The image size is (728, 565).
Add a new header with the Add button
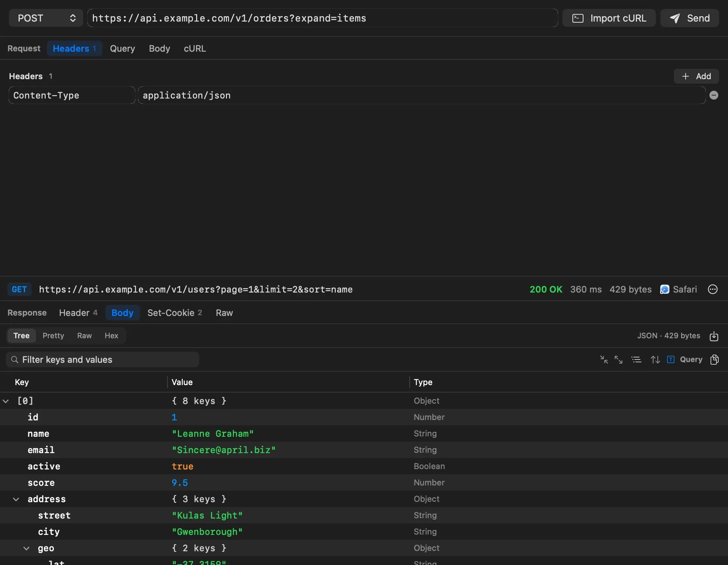(696, 76)
